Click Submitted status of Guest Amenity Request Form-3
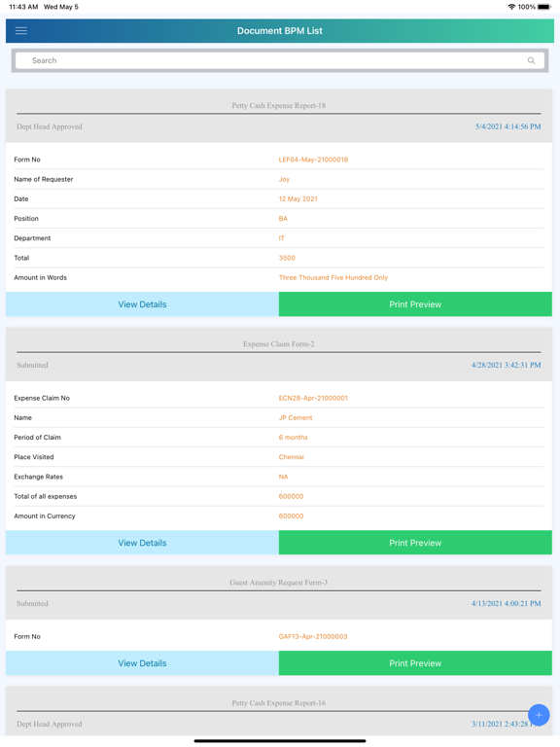 tap(32, 603)
